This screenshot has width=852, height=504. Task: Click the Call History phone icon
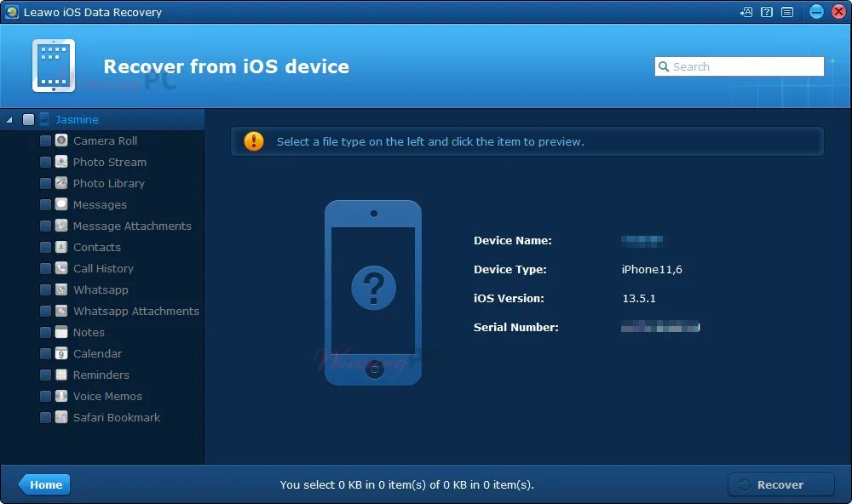(61, 268)
